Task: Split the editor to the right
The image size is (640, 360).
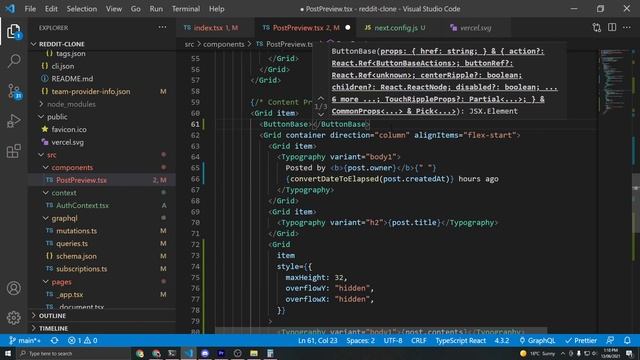Action: point(612,27)
